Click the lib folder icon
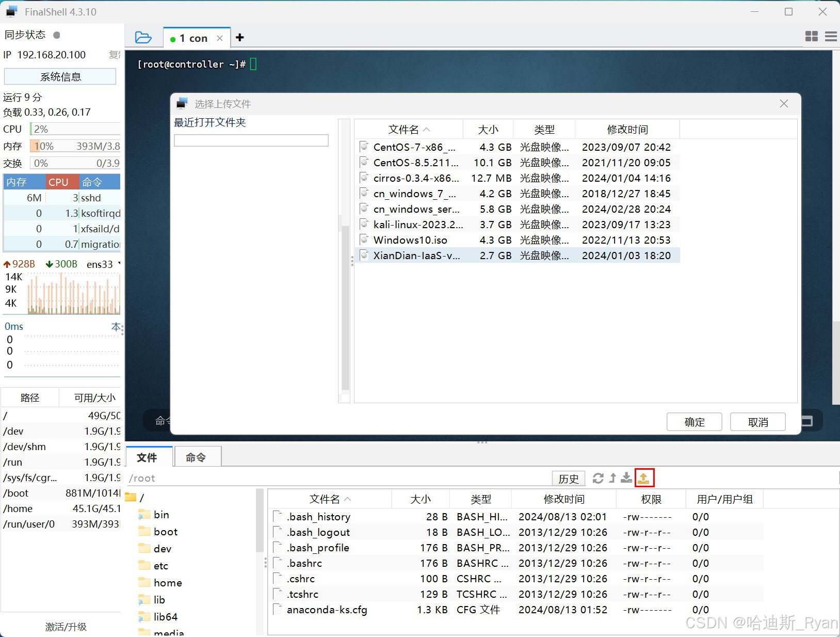 coord(144,600)
